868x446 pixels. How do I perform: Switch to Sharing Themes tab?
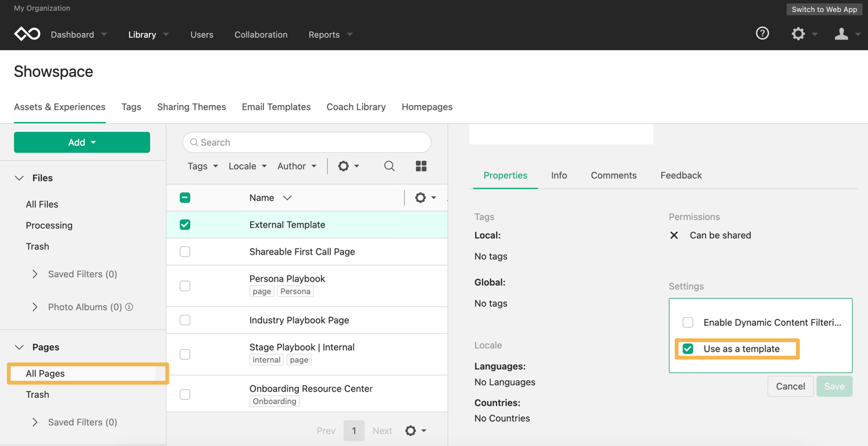point(191,107)
